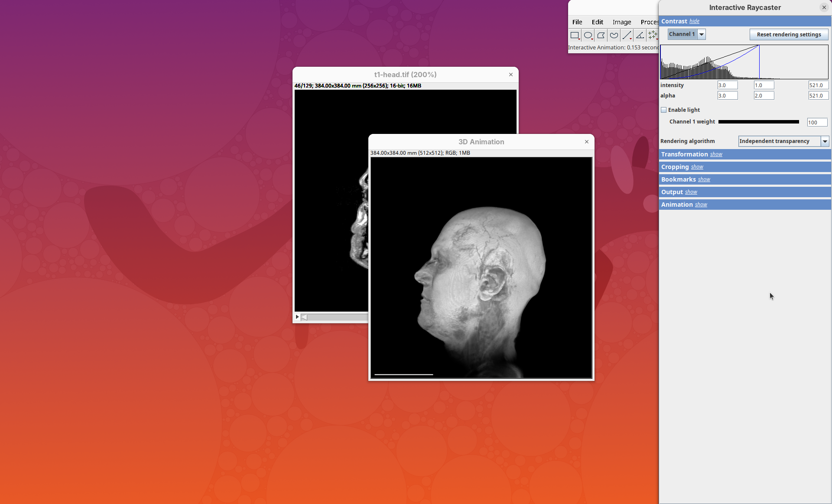The width and height of the screenshot is (832, 504).
Task: Select the Rectangle selection tool
Action: [575, 36]
